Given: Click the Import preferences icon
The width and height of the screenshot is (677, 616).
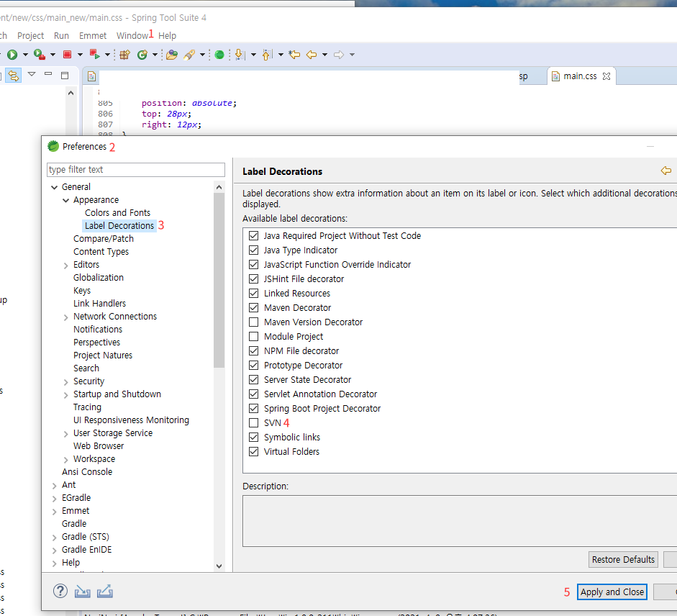Looking at the screenshot, I should (83, 591).
